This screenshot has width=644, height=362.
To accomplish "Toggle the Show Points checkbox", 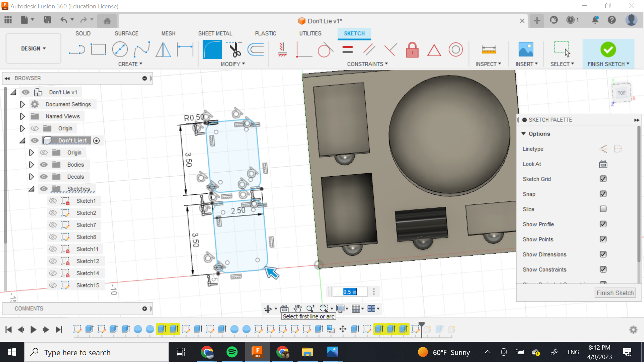I will point(603,239).
